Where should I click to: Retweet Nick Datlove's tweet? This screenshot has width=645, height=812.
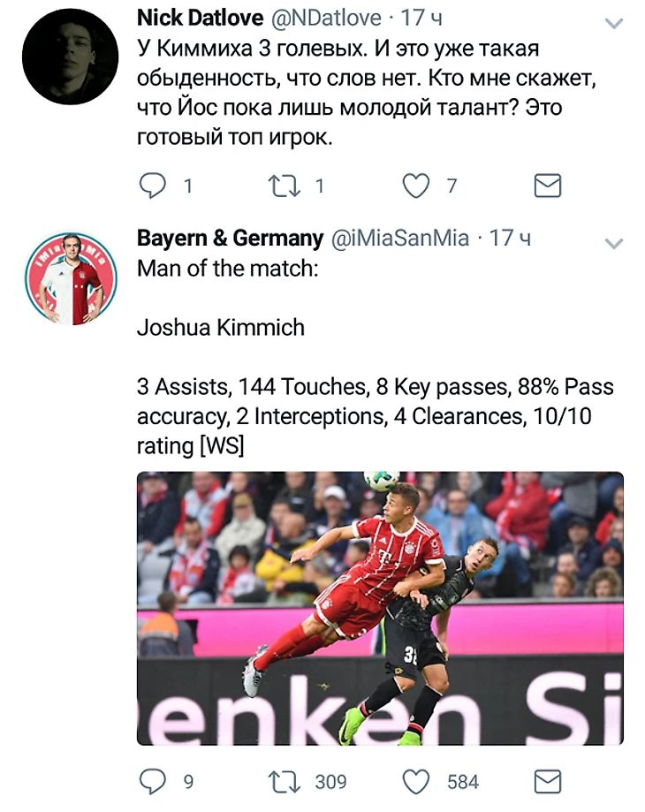point(285,186)
